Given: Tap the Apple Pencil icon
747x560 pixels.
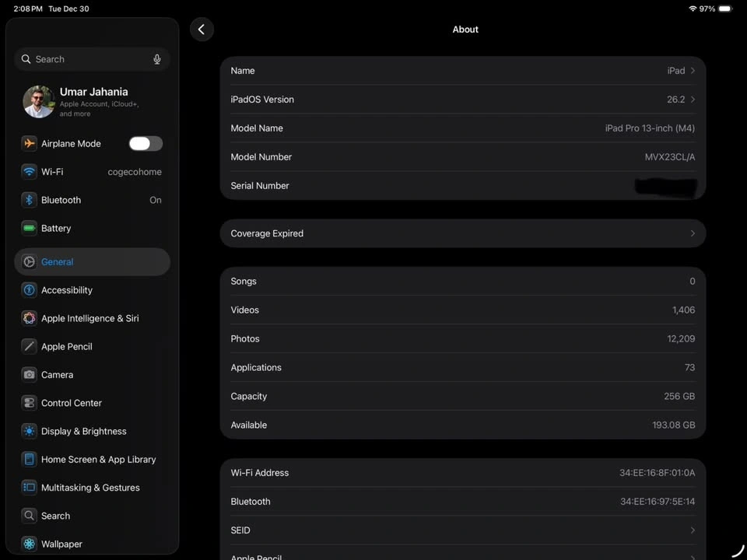Looking at the screenshot, I should point(29,346).
